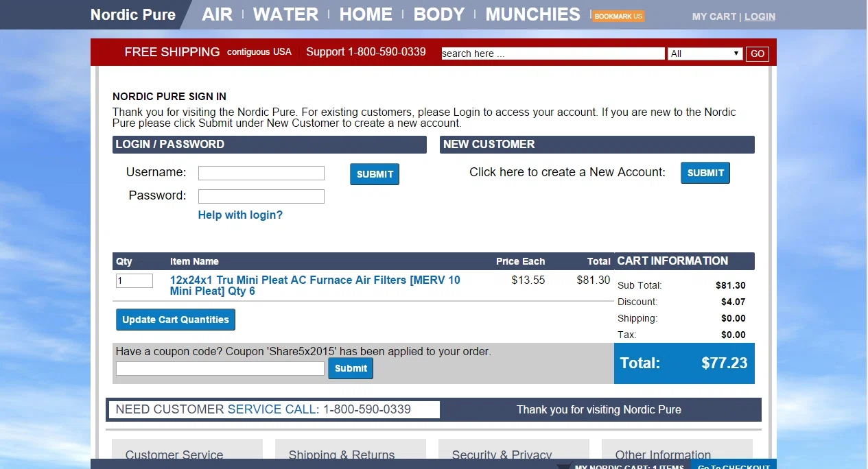Open the WATER menu category
Screen dimensions: 868x469
point(285,14)
